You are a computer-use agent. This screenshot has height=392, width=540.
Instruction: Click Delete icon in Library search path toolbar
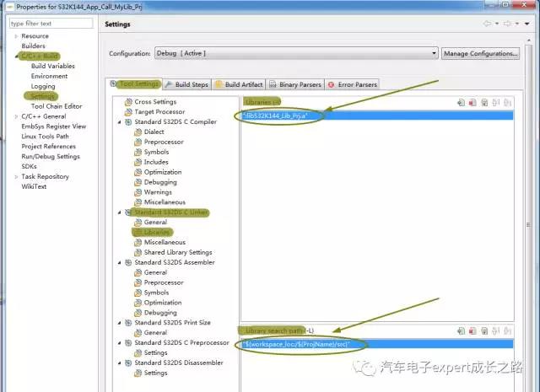[x=473, y=330]
